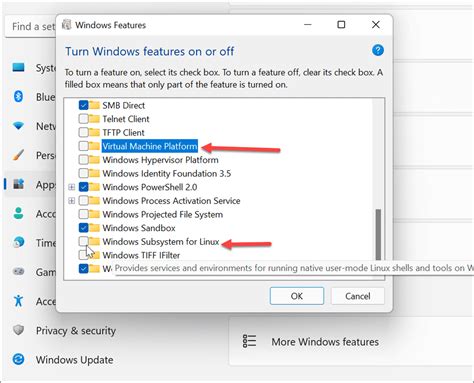Click the blue help question mark icon
The height and width of the screenshot is (383, 474).
(378, 50)
